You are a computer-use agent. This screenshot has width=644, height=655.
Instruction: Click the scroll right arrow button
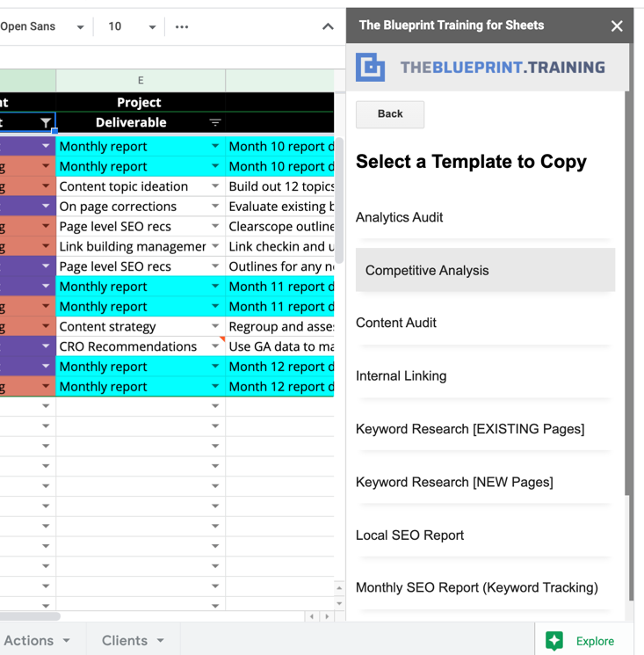click(327, 616)
